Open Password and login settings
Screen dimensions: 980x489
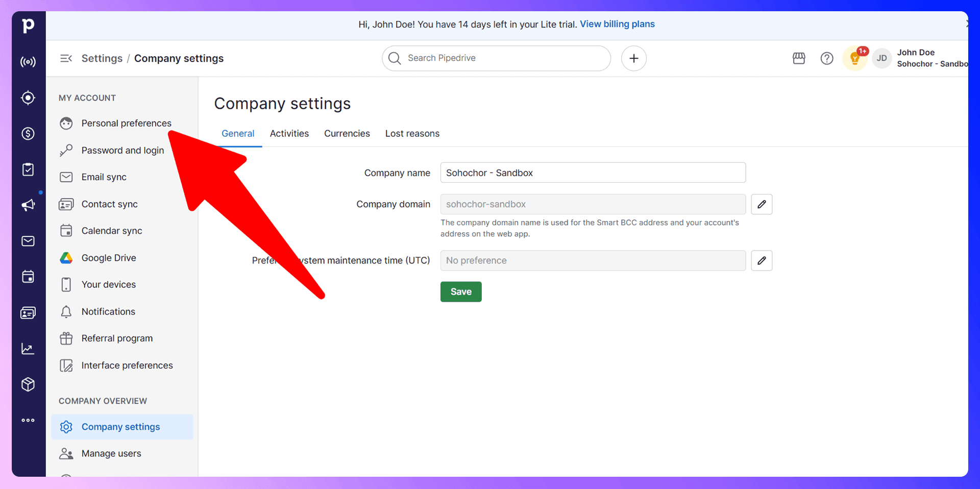(122, 150)
